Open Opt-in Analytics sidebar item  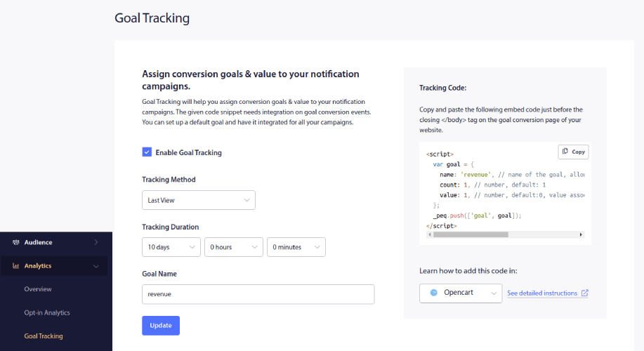click(47, 312)
